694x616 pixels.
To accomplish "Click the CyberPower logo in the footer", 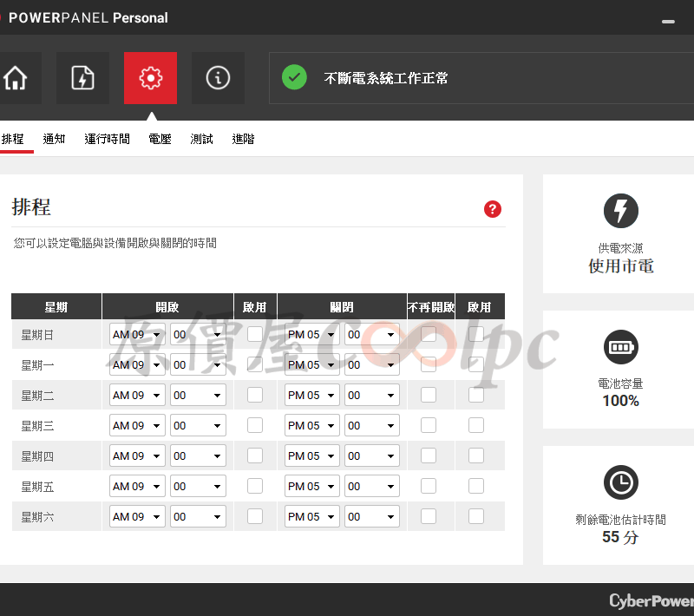I will 651,600.
